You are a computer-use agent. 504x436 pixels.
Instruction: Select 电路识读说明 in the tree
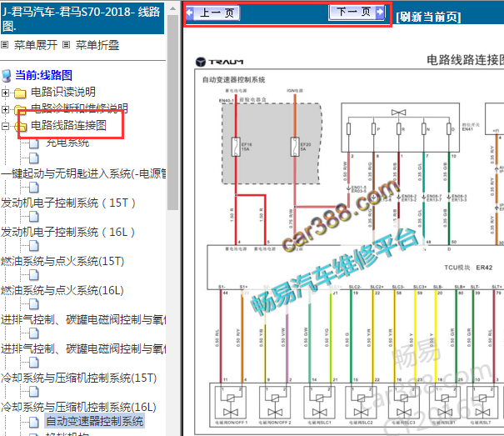pos(63,92)
